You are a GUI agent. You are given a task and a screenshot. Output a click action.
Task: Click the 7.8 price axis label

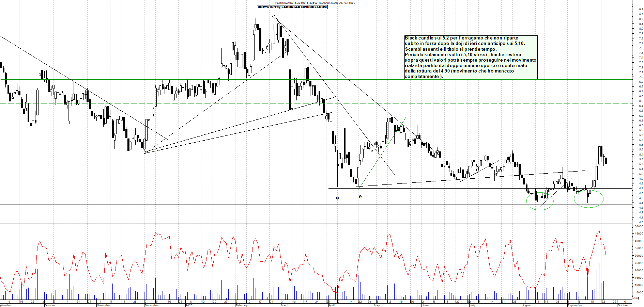pos(641,38)
